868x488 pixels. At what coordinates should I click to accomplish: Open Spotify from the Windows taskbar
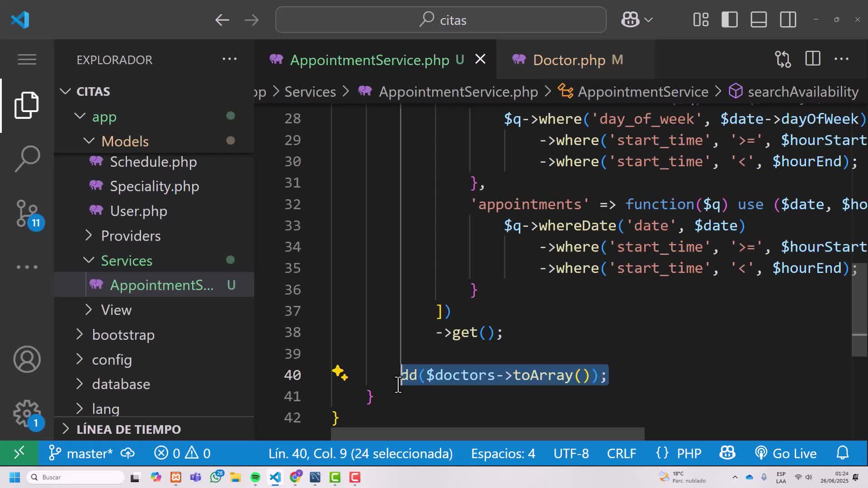(255, 477)
